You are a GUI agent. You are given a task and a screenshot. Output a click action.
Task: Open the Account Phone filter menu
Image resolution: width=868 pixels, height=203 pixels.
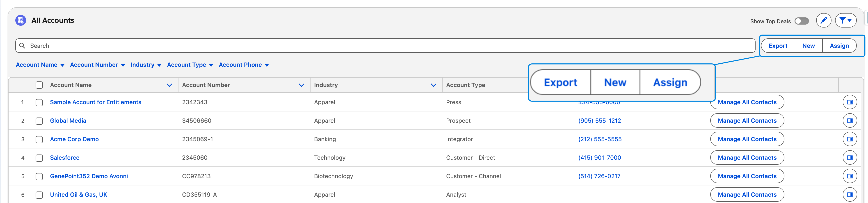pyautogui.click(x=244, y=65)
